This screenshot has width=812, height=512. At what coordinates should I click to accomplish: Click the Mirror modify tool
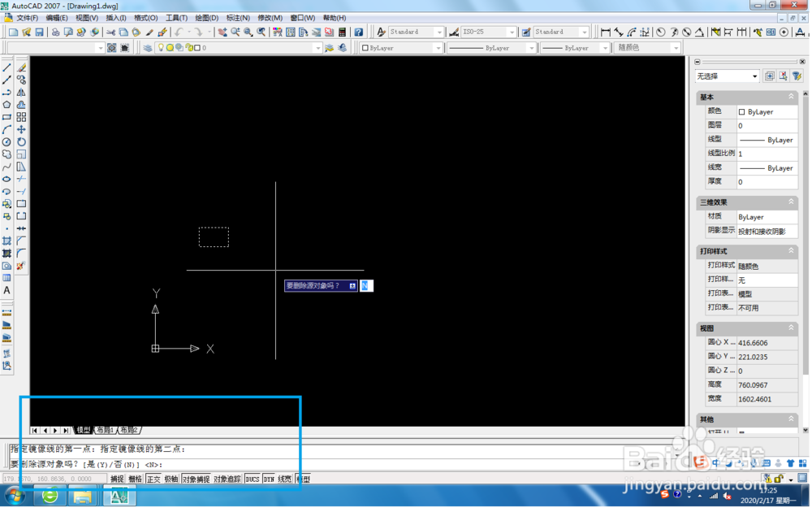[x=21, y=93]
